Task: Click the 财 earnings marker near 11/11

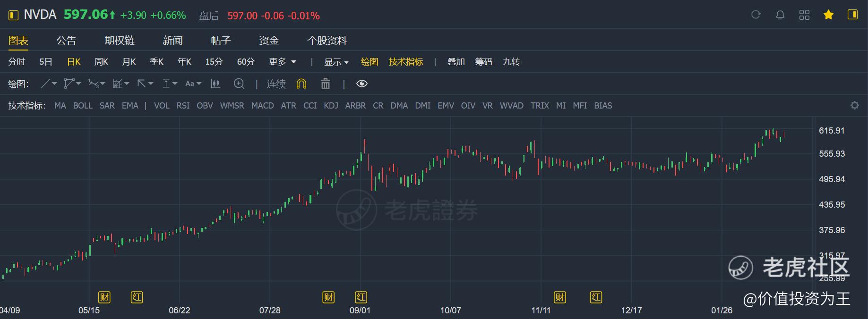Action: pyautogui.click(x=560, y=297)
